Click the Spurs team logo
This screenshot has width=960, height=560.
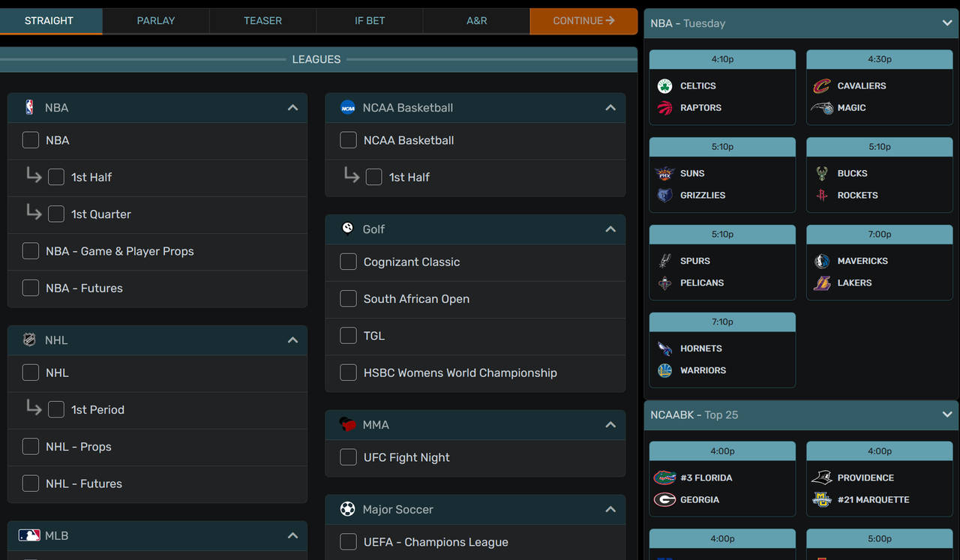pos(664,261)
